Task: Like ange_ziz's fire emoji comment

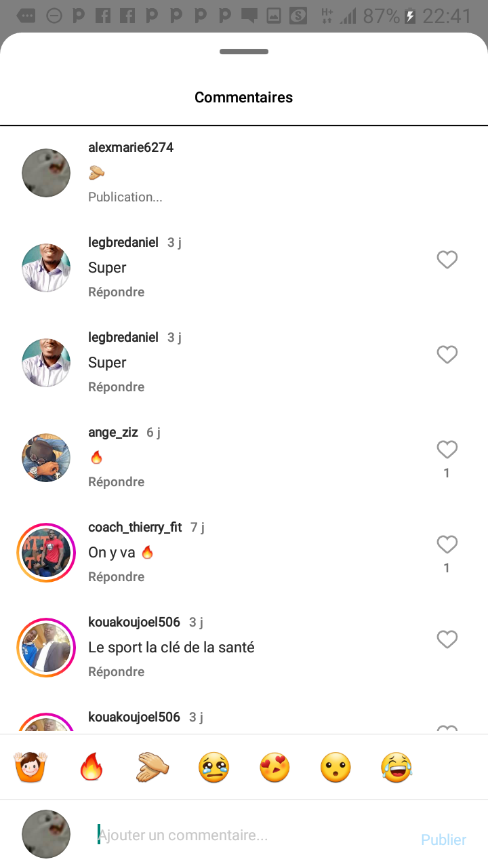Action: coord(447,450)
